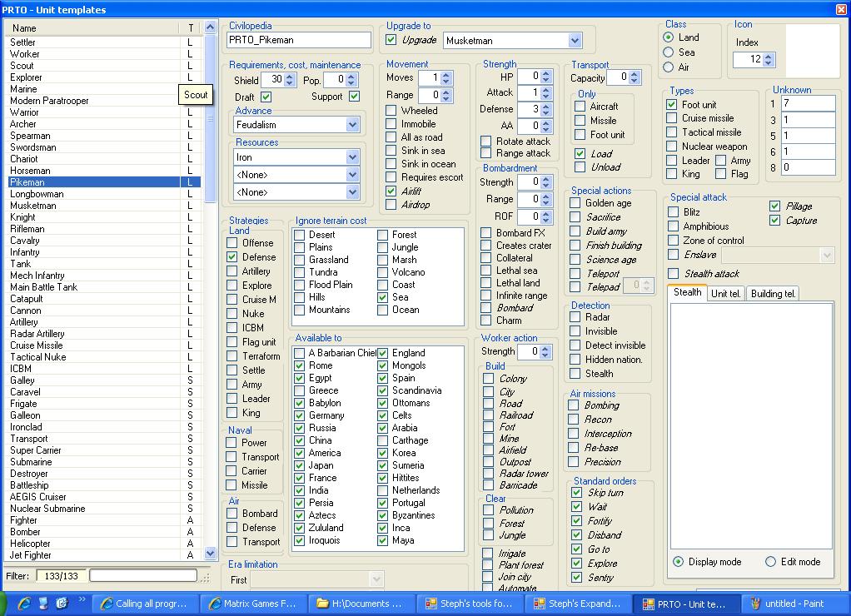The height and width of the screenshot is (616, 851).
Task: Check the Zone of control option
Action: pos(674,241)
